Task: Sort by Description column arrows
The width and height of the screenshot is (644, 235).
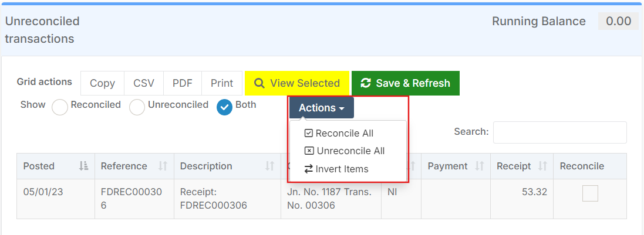Action: pos(269,166)
